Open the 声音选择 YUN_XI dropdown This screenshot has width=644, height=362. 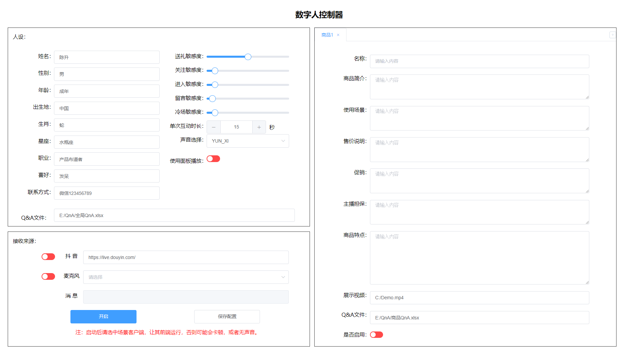pos(248,141)
